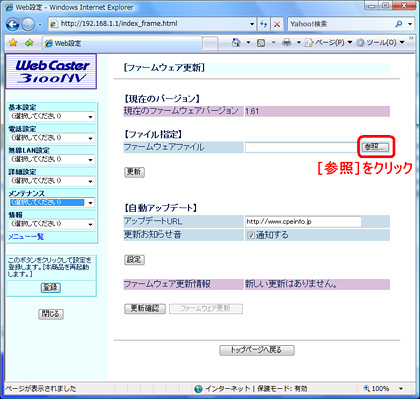The width and height of the screenshot is (420, 399).
Task: Click the RSS Feeds toolbar icon
Action: coord(261,43)
